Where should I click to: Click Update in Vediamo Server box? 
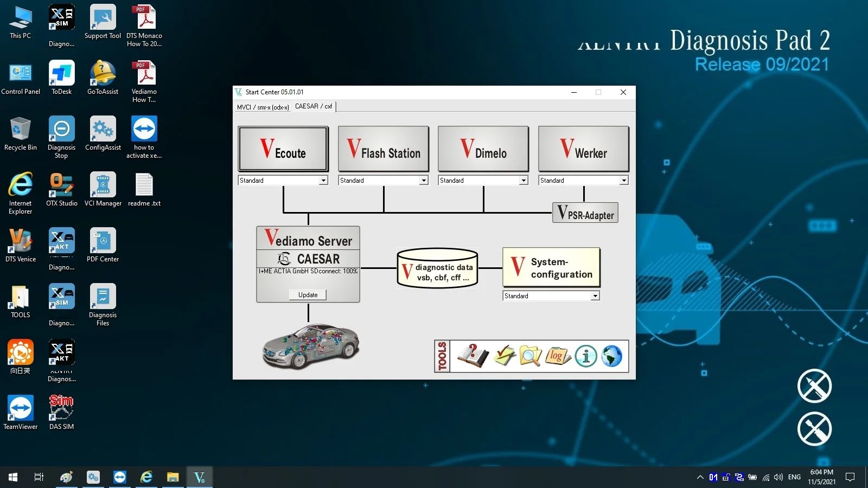[x=308, y=295]
